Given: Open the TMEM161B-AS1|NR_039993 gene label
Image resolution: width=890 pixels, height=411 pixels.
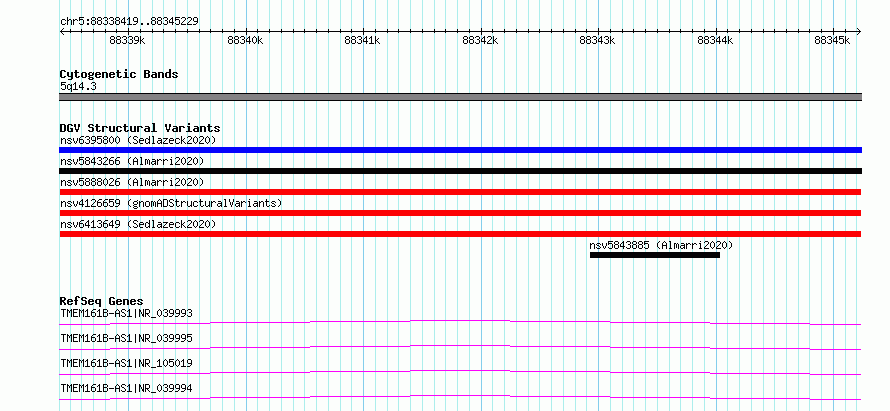Looking at the screenshot, I should [x=126, y=313].
